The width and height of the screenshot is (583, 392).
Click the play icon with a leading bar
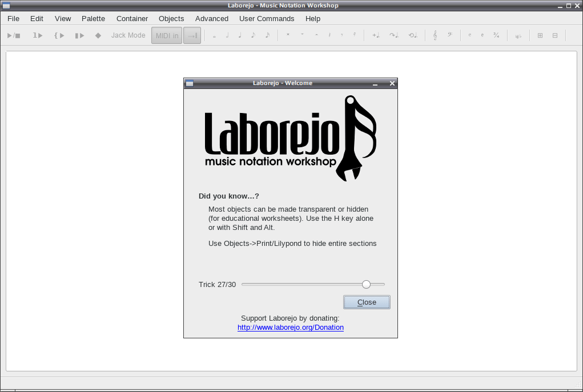coord(79,36)
